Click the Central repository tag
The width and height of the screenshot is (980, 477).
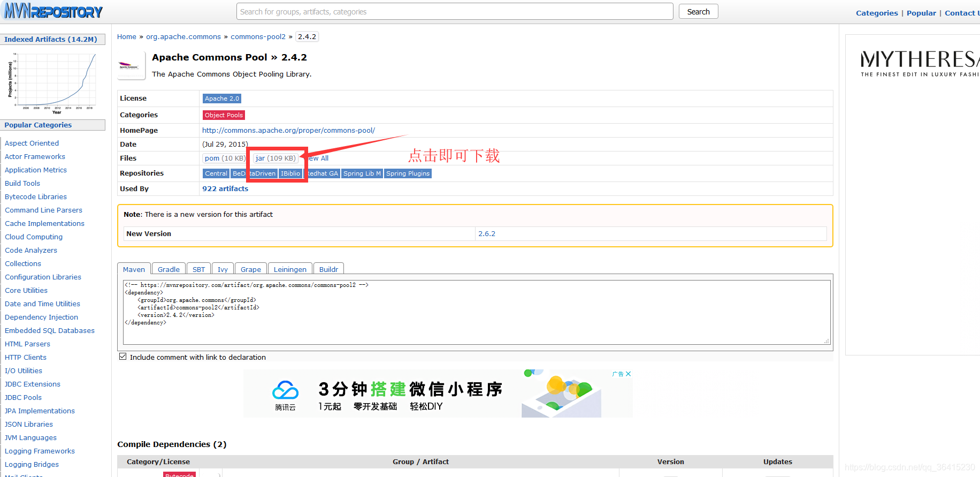[216, 173]
